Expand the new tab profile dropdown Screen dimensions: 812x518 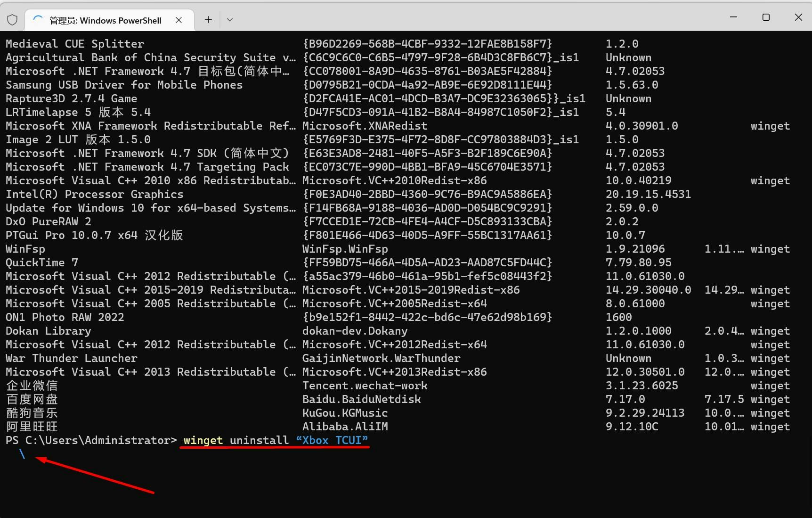click(x=230, y=20)
